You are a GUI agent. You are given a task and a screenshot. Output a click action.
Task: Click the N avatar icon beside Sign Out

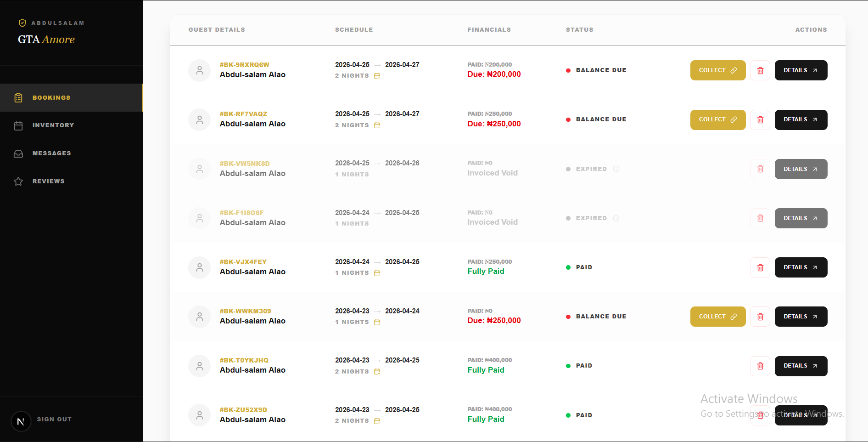coord(21,421)
